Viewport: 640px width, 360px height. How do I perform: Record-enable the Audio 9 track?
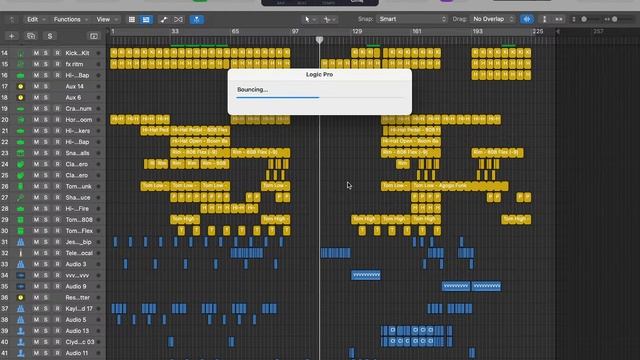tap(58, 287)
